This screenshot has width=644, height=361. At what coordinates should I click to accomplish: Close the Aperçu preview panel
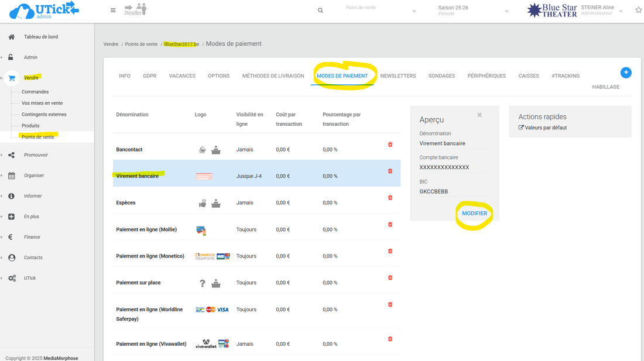(479, 115)
